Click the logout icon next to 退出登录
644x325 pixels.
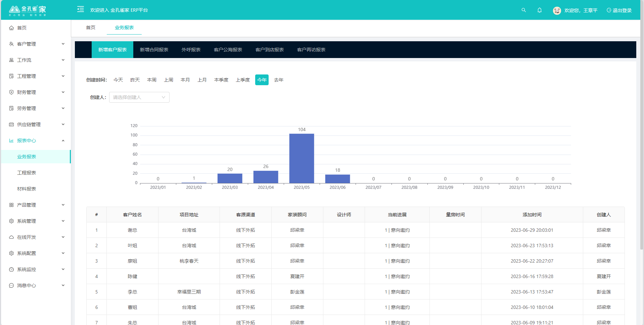click(x=609, y=10)
